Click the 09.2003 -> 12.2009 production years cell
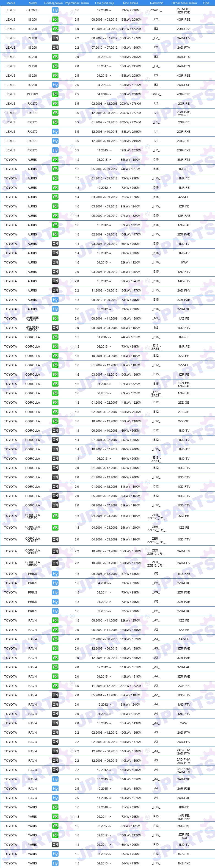 click(104, 574)
